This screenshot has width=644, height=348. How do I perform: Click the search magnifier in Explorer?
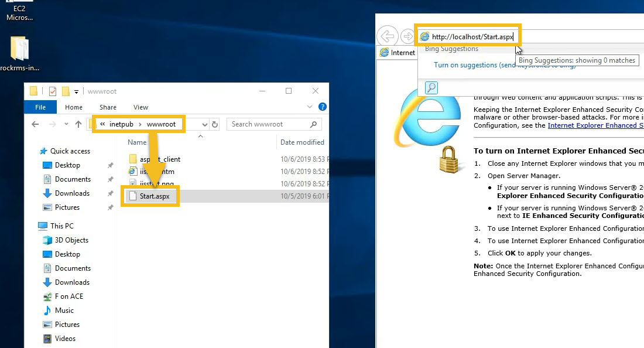click(x=314, y=124)
